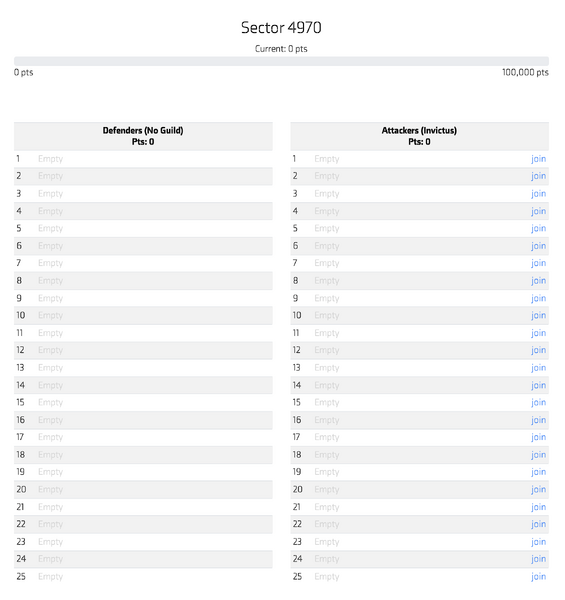The width and height of the screenshot is (565, 600).
Task: Click join on the last attacker row 25
Action: [538, 577]
